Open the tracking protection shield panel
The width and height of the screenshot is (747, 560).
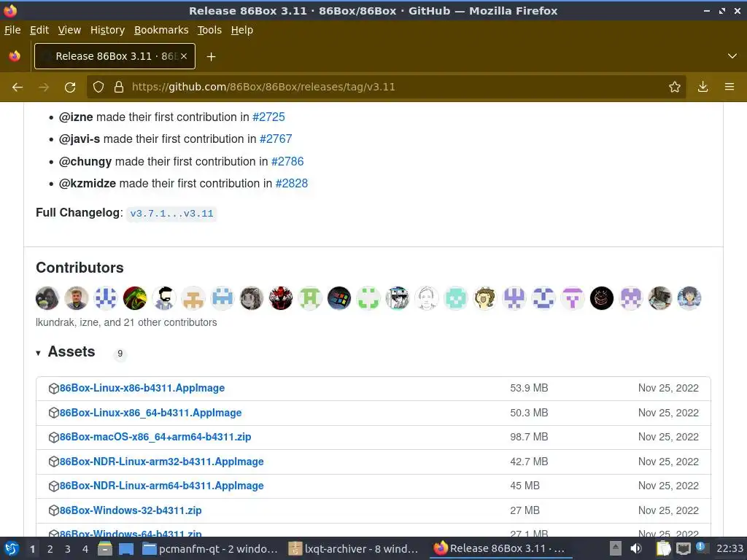click(98, 87)
